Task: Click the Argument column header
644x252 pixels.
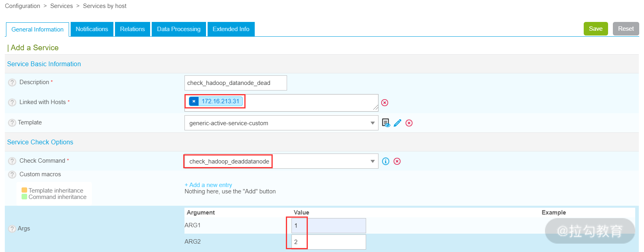Action: [x=201, y=213]
